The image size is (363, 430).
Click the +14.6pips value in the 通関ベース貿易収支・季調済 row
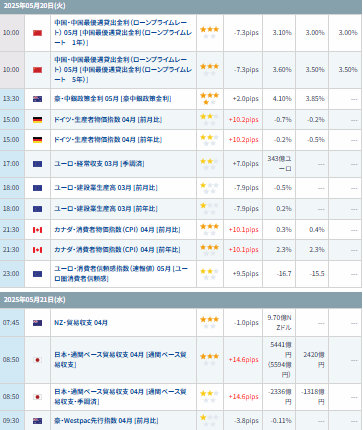click(244, 397)
